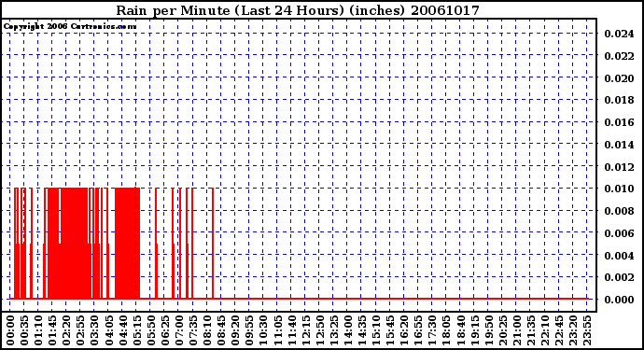
Task: Click the rain spike just after 05:50
Action: (x=156, y=244)
